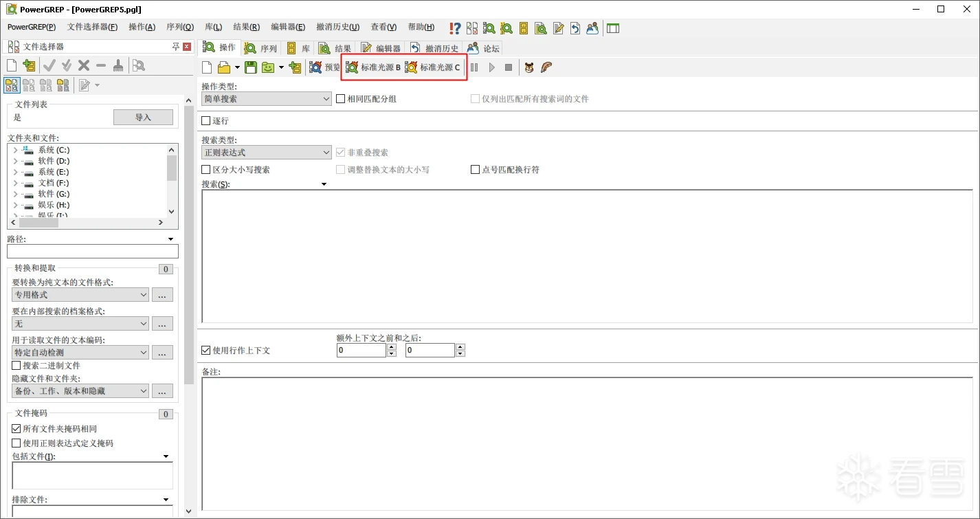
Task: Click the editor pencil-document icon in the main toolbar
Action: pyautogui.click(x=558, y=28)
